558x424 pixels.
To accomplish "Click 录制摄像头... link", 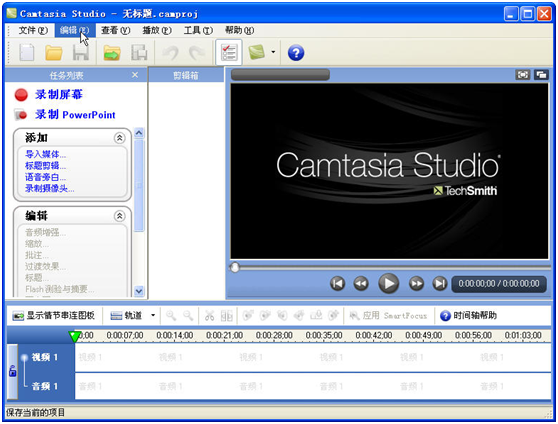I will [x=49, y=189].
